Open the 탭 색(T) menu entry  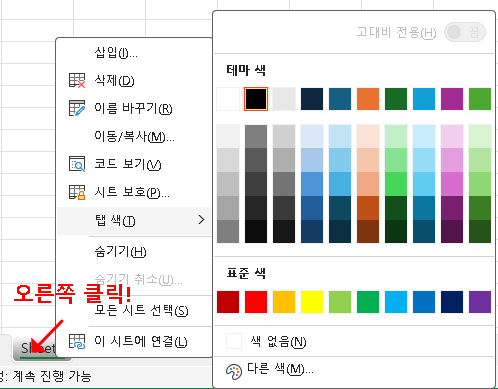(x=134, y=220)
